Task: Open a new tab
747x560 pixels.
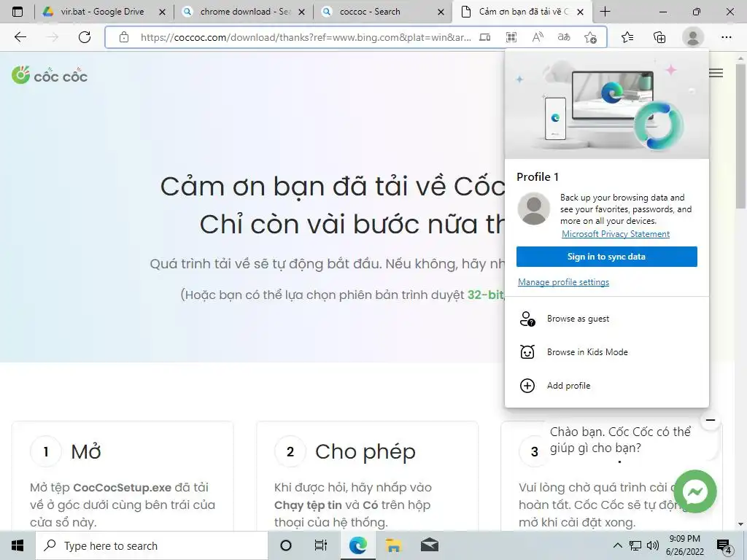Action: pos(605,12)
